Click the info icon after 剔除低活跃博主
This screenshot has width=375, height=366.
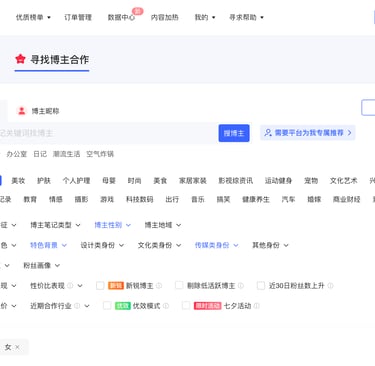coord(241,286)
